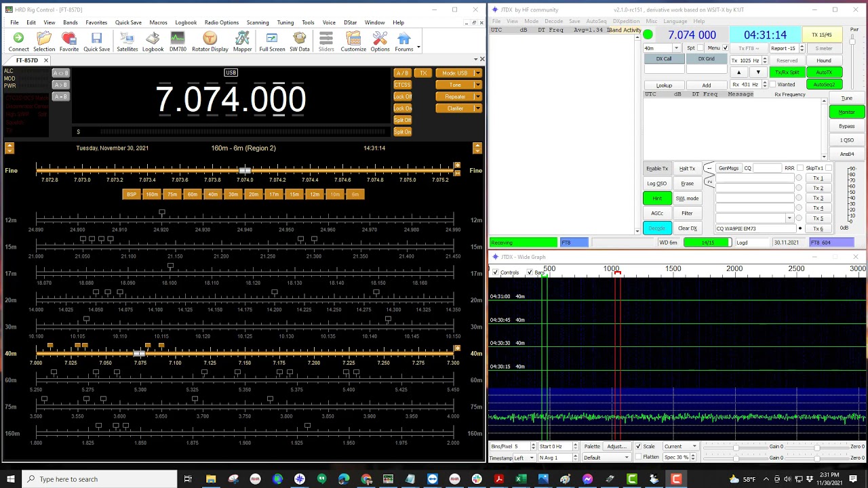Select the 20m band button
Viewport: 868px width, 488px height.
[x=254, y=195]
